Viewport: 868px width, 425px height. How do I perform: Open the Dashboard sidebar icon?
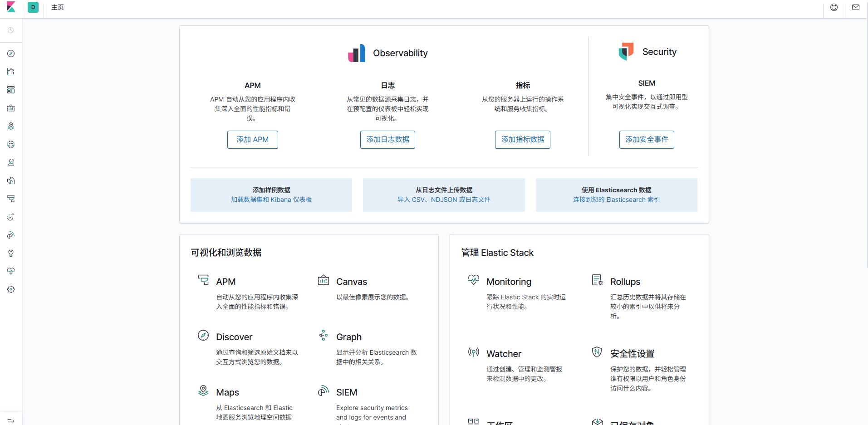tap(11, 90)
